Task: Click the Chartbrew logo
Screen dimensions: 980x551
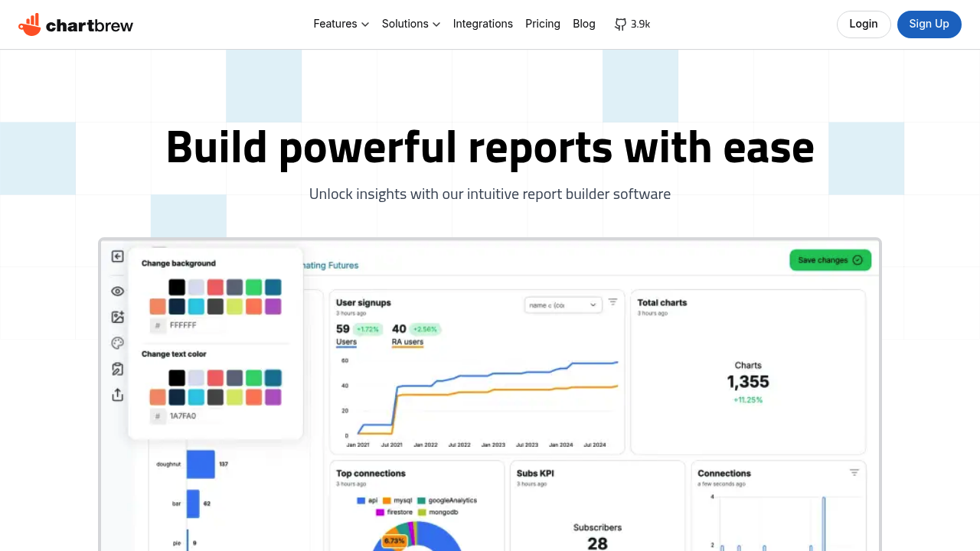Action: [x=76, y=24]
